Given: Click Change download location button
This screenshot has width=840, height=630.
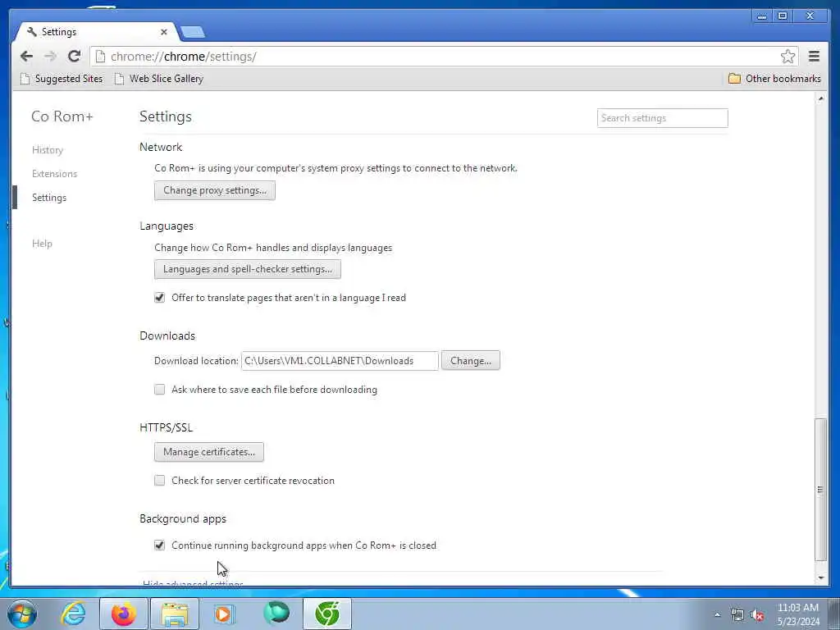Looking at the screenshot, I should [x=470, y=361].
